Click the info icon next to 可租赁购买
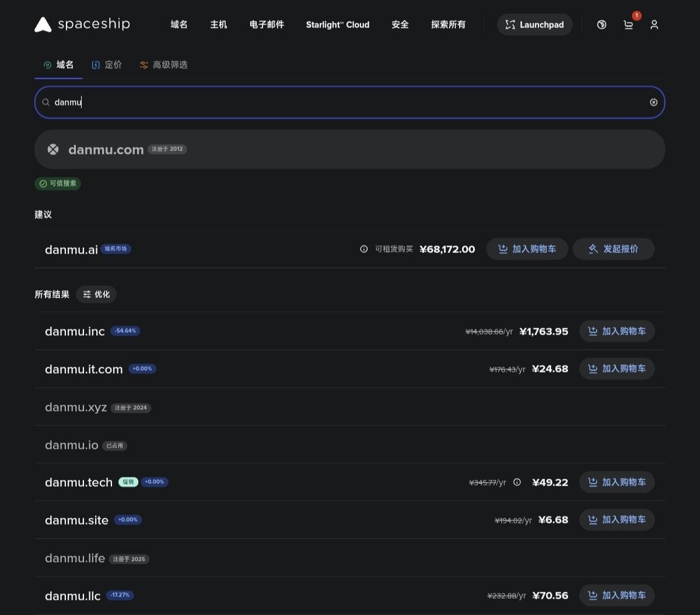The height and width of the screenshot is (615, 700). pyautogui.click(x=364, y=249)
